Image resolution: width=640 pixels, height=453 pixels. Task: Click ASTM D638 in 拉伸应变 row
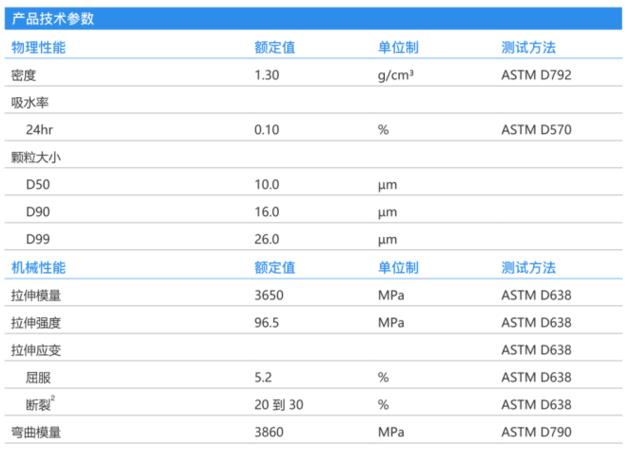coord(536,350)
